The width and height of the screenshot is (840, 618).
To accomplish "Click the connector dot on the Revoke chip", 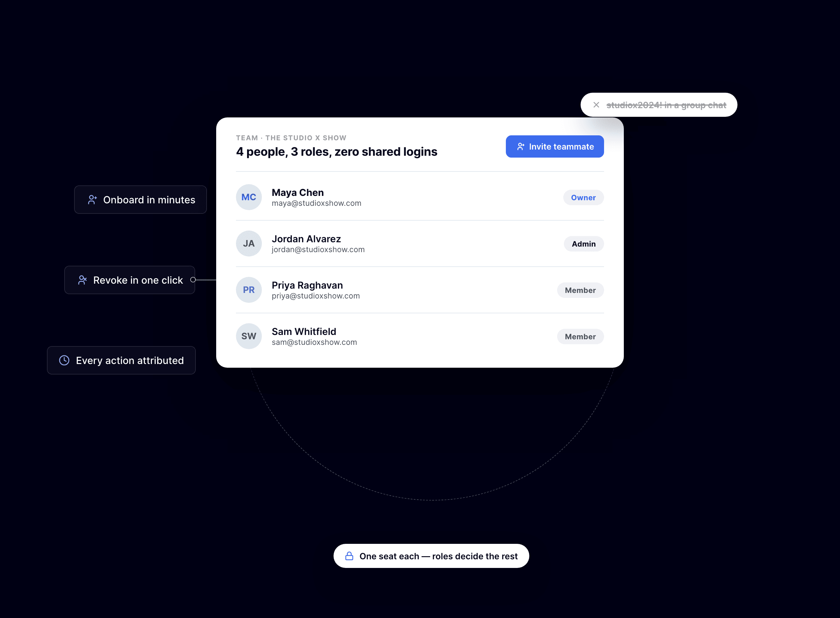I will click(x=193, y=279).
